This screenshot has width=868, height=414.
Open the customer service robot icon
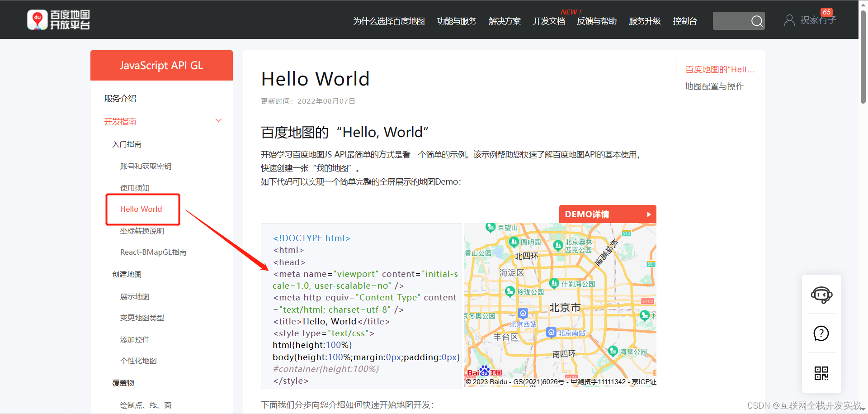click(x=821, y=295)
